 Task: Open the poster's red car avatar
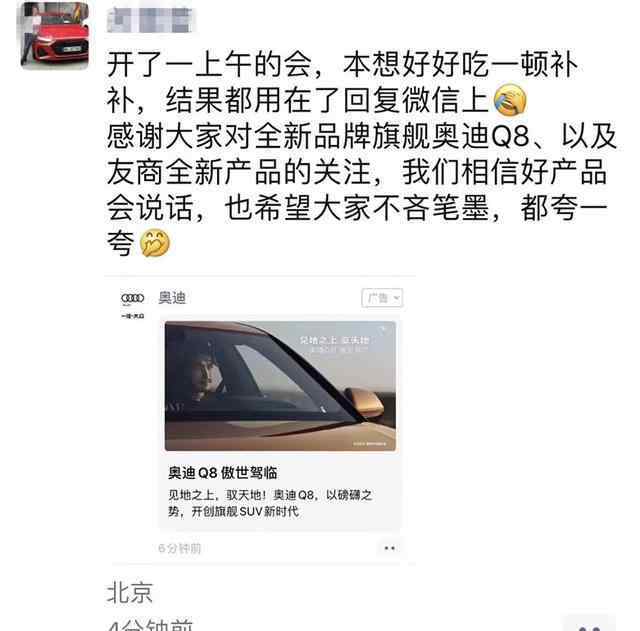pyautogui.click(x=55, y=35)
